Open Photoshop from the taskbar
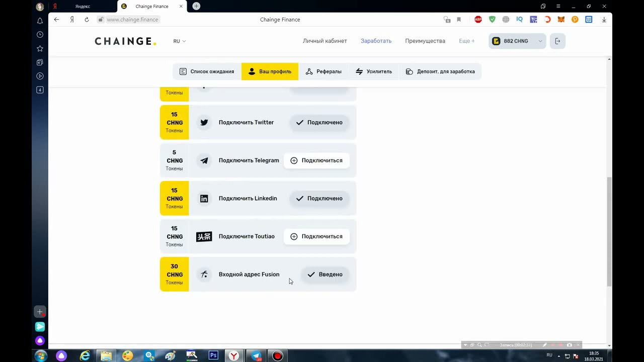The height and width of the screenshot is (362, 644). click(x=213, y=355)
